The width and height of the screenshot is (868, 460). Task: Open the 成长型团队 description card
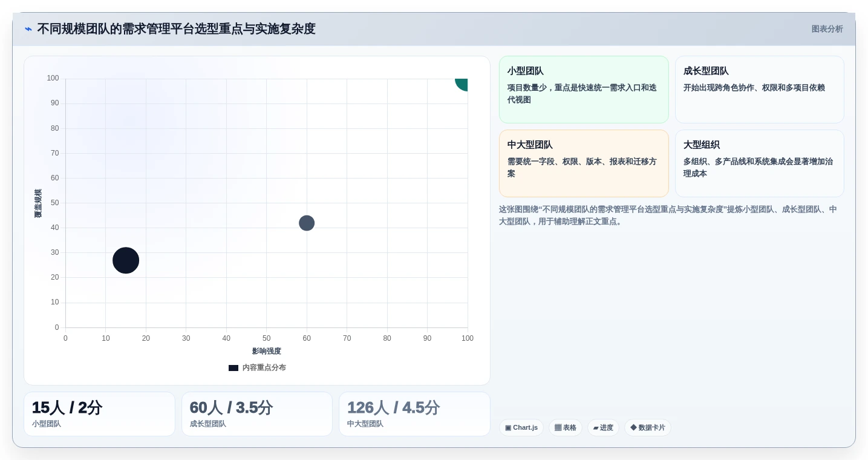click(x=759, y=90)
